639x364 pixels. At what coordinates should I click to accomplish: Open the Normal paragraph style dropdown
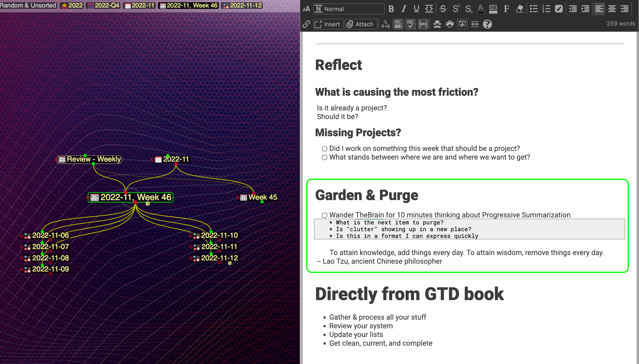tap(349, 9)
